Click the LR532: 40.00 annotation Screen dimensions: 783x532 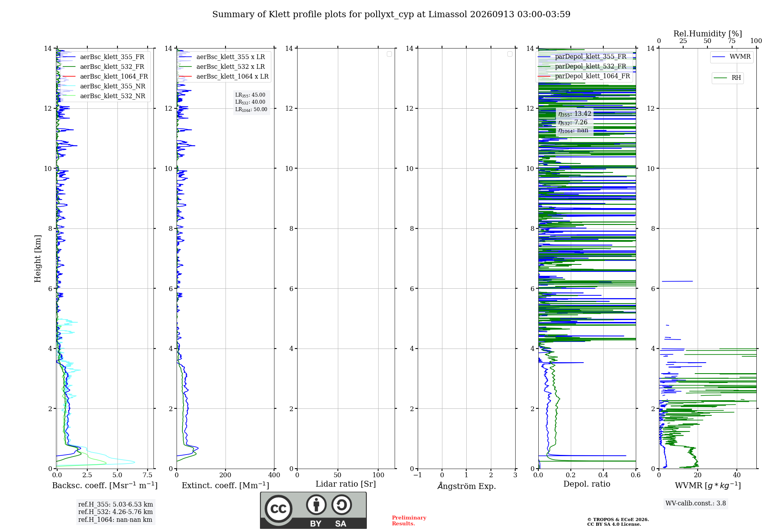(250, 102)
